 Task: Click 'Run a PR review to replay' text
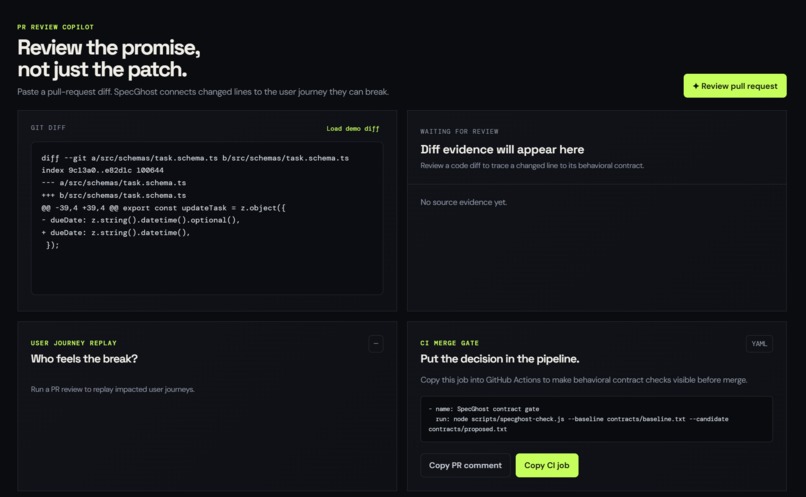pos(113,389)
